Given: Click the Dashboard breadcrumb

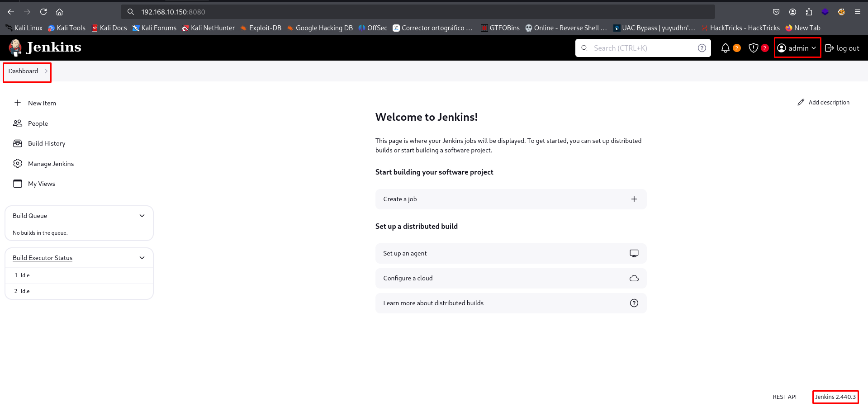Looking at the screenshot, I should click(23, 71).
